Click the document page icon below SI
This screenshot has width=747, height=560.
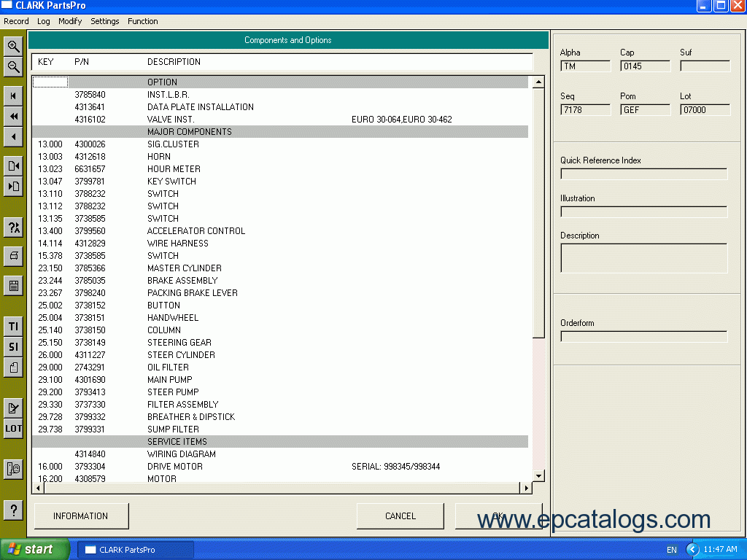[x=13, y=367]
